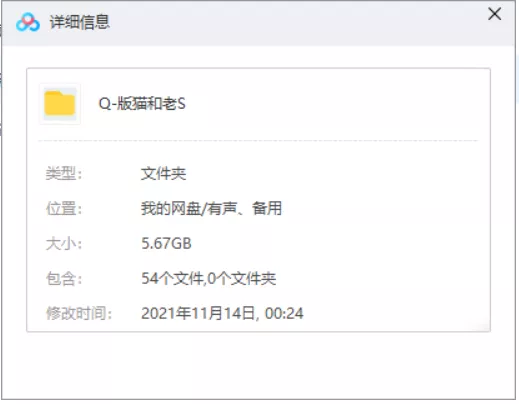Click the 位置 label
Image resolution: width=519 pixels, height=404 pixels.
pos(63,208)
